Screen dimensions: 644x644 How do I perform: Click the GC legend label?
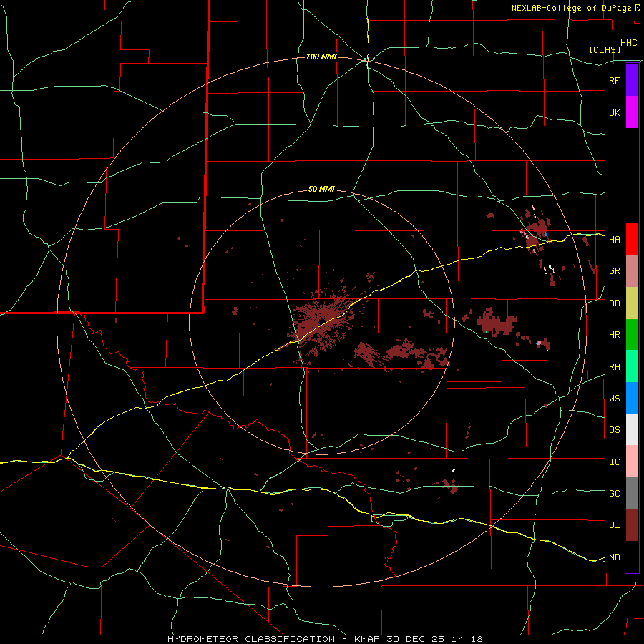point(614,494)
